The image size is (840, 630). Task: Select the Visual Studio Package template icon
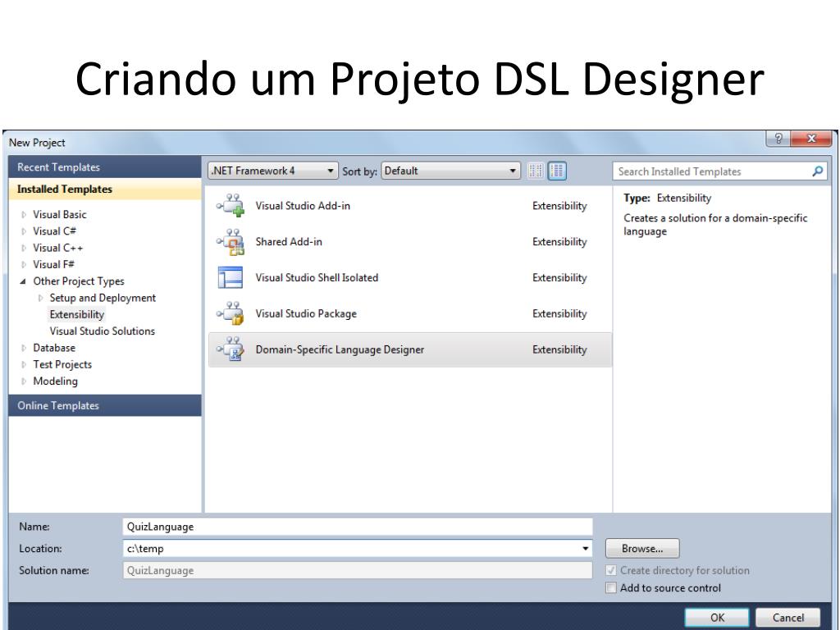click(x=231, y=313)
